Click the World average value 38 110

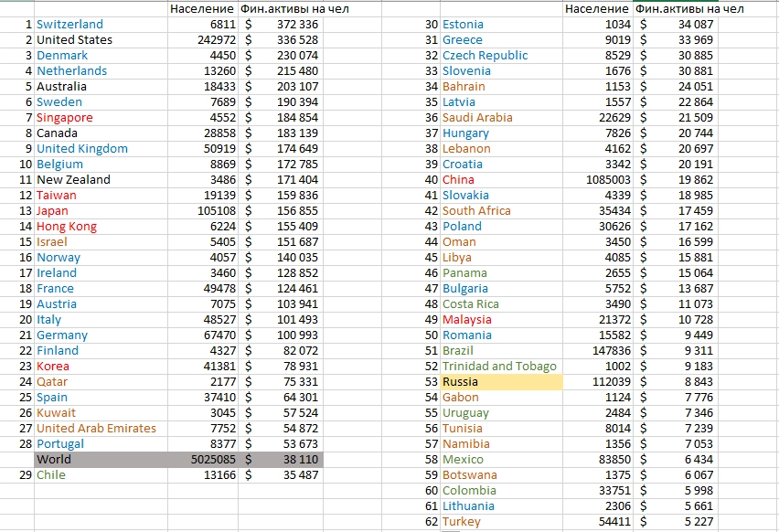(293, 459)
